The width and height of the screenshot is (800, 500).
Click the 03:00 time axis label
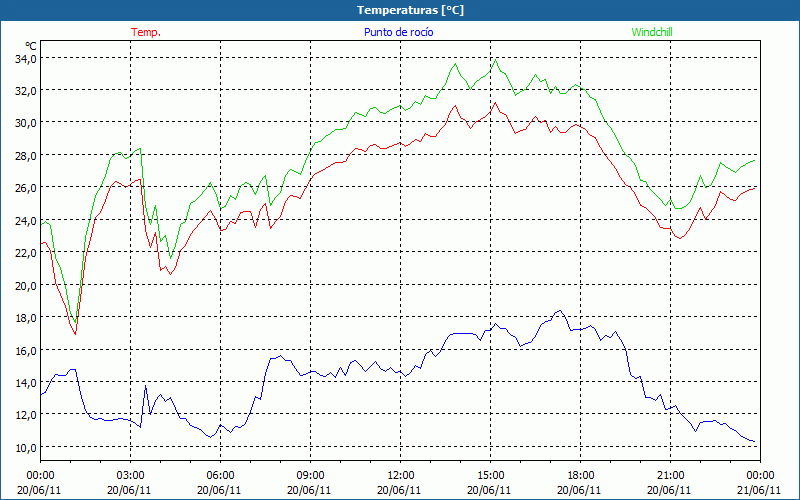coord(130,475)
